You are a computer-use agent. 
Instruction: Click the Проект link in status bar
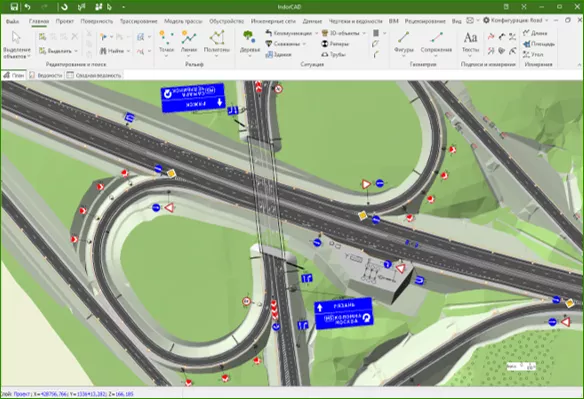pos(22,394)
